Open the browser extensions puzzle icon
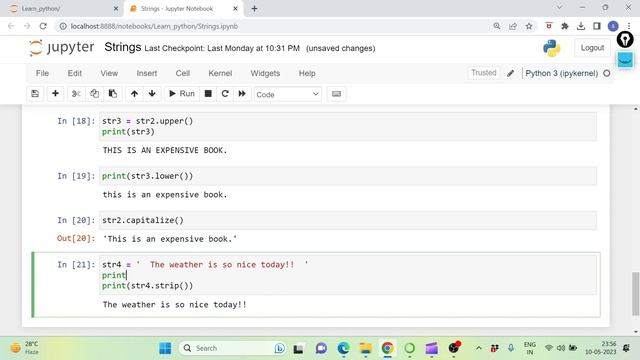This screenshot has width=640, height=360. [565, 26]
